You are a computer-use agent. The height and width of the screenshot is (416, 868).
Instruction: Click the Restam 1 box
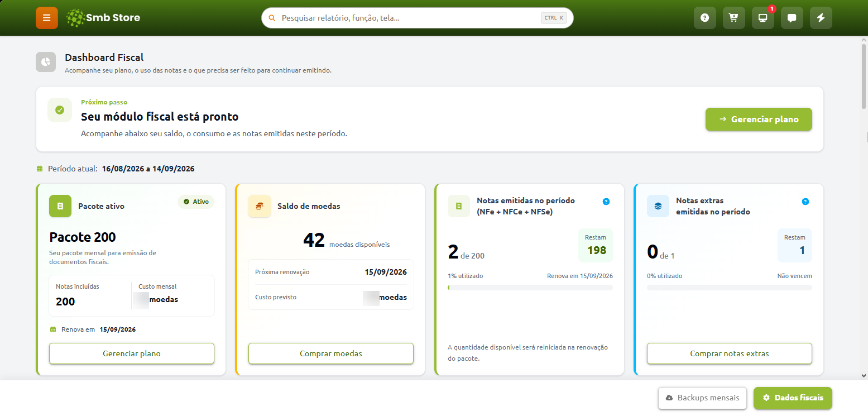(x=795, y=245)
